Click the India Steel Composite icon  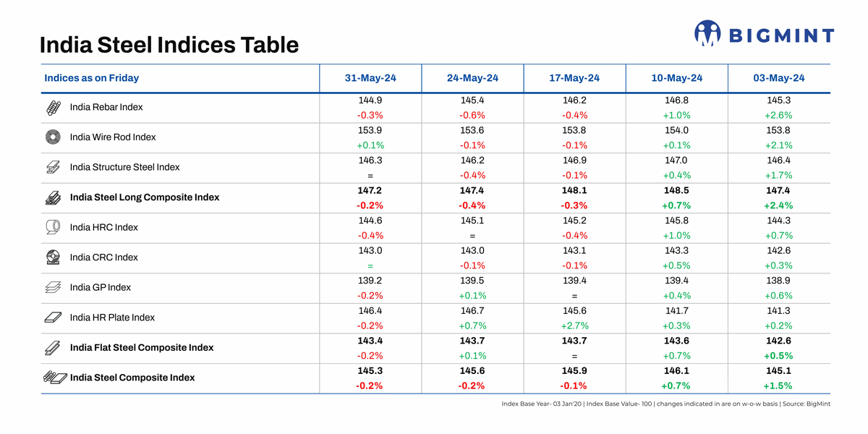tap(55, 378)
